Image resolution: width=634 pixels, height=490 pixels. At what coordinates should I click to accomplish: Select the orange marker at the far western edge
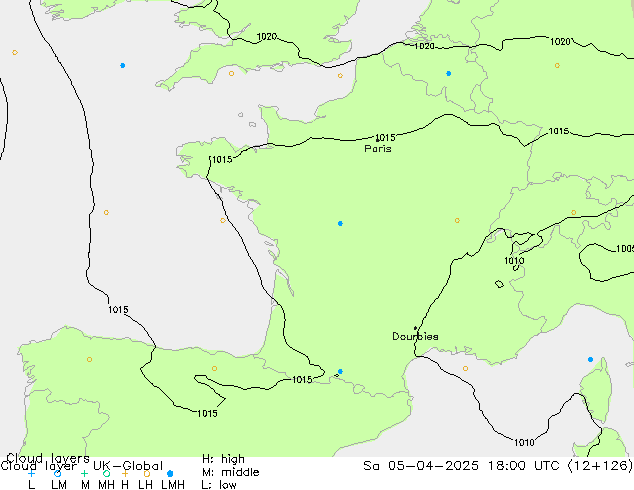15,53
